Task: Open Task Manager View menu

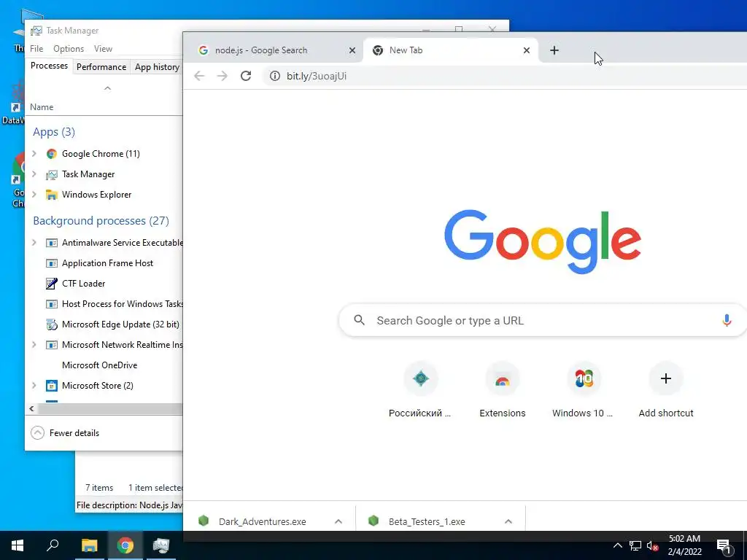Action: (103, 49)
